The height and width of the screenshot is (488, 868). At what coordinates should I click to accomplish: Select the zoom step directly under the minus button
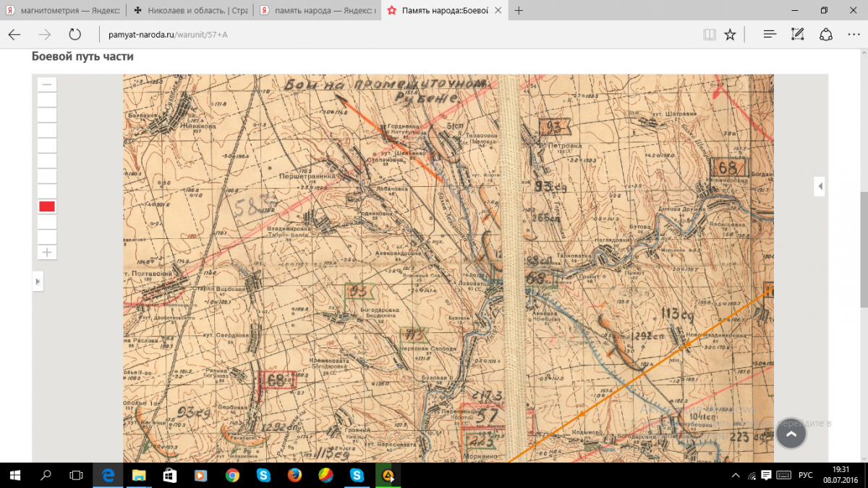47,100
